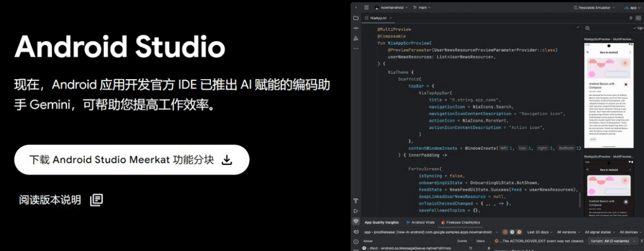This screenshot has width=644, height=251.
Task: Click the Users column header
Action: click(481, 241)
